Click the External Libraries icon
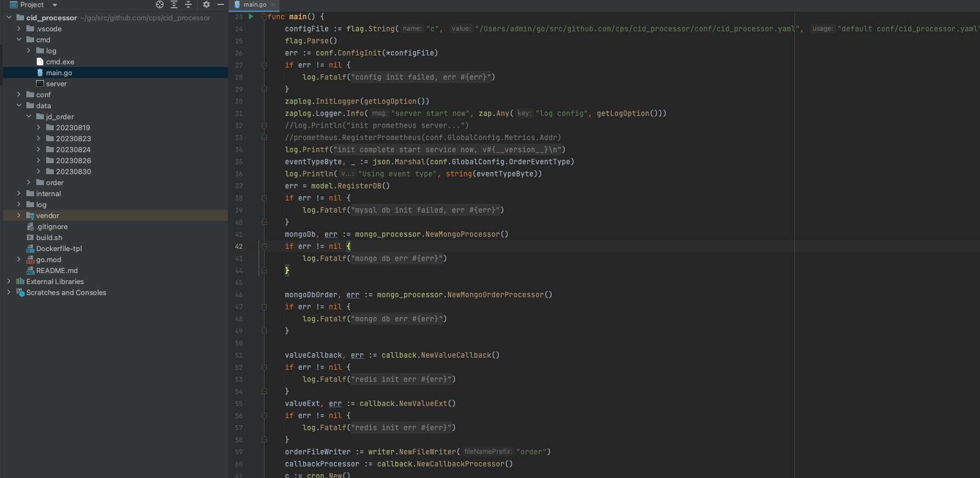Image resolution: width=980 pixels, height=478 pixels. (x=20, y=281)
